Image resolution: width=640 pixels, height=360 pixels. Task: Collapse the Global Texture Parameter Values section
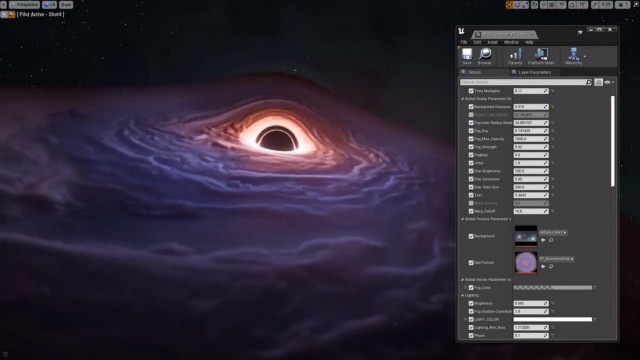pyautogui.click(x=462, y=219)
